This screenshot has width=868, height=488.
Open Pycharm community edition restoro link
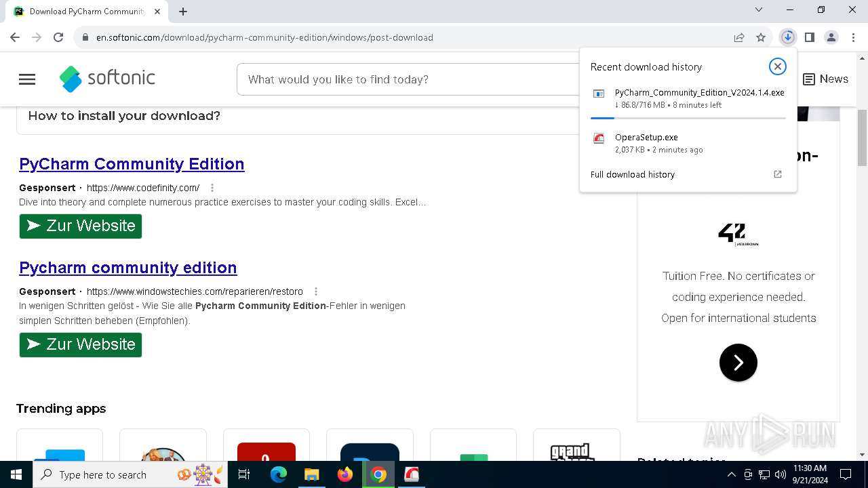[x=128, y=268]
